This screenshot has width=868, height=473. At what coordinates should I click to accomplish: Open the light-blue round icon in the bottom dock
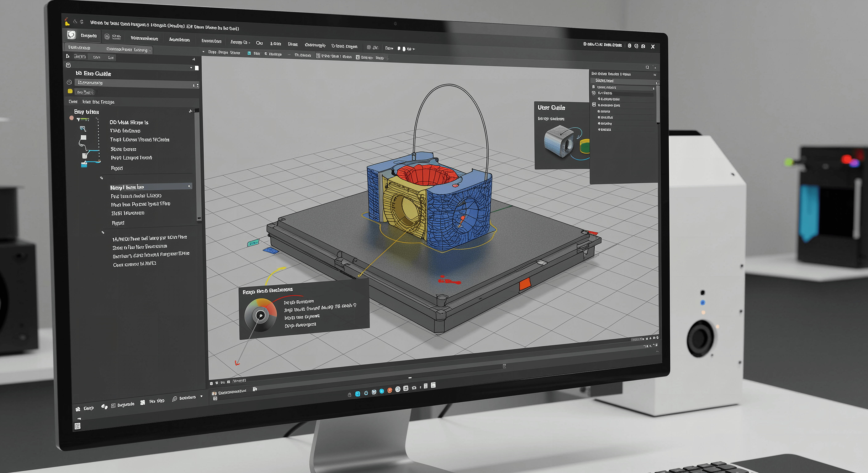pos(382,391)
